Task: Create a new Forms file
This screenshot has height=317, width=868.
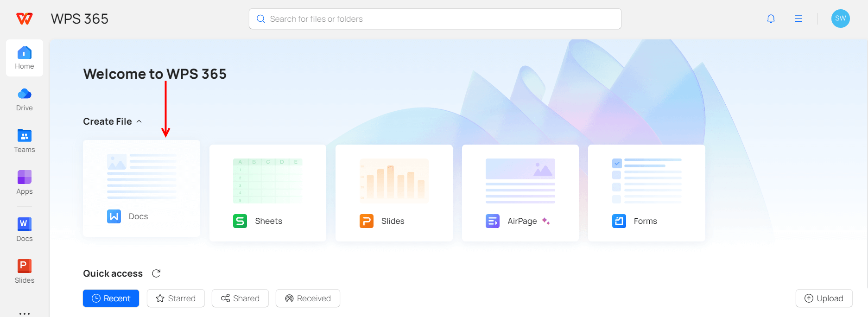Action: pyautogui.click(x=646, y=193)
